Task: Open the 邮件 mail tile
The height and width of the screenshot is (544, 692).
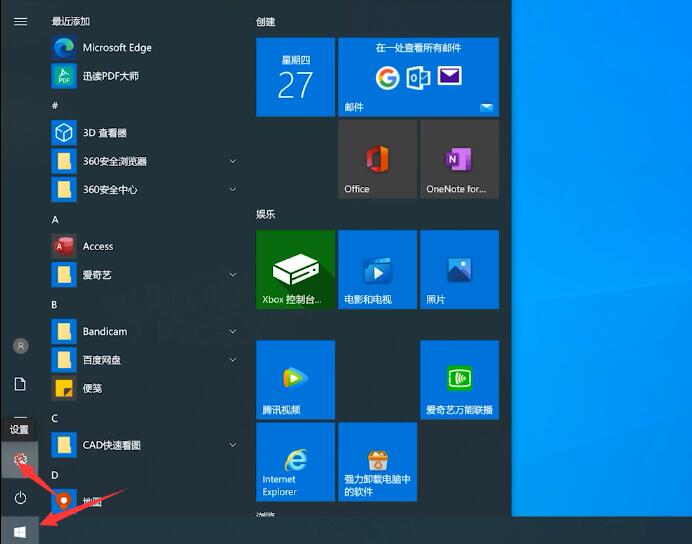Action: [418, 77]
